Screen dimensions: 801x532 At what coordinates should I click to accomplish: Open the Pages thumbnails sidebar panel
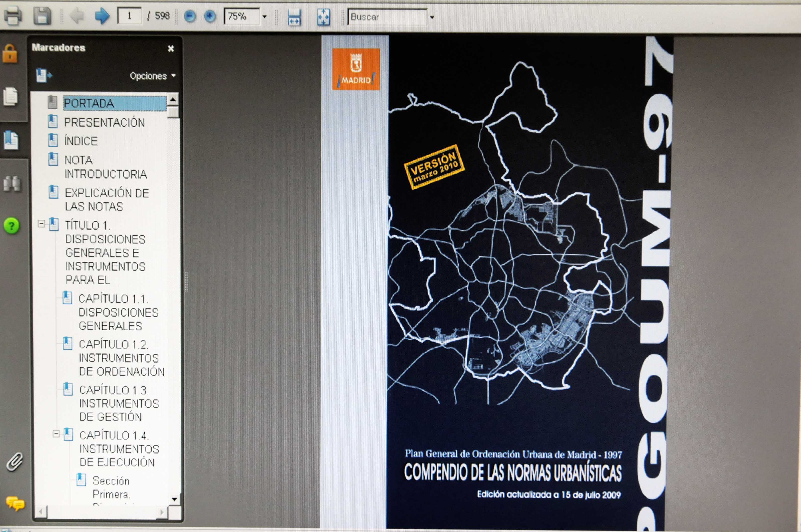click(10, 97)
